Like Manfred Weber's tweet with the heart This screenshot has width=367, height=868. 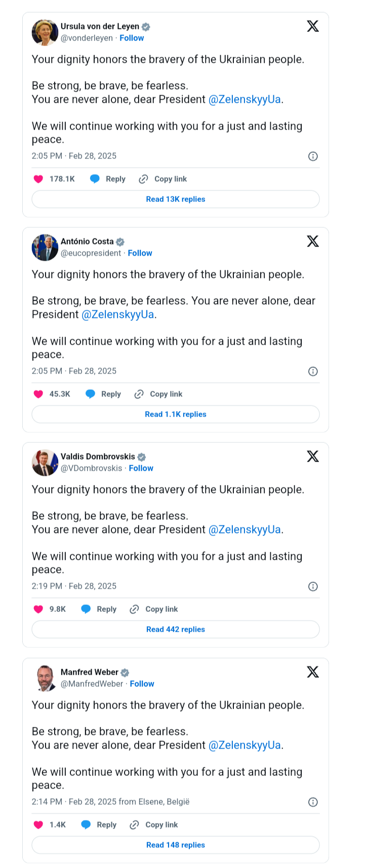coord(38,825)
